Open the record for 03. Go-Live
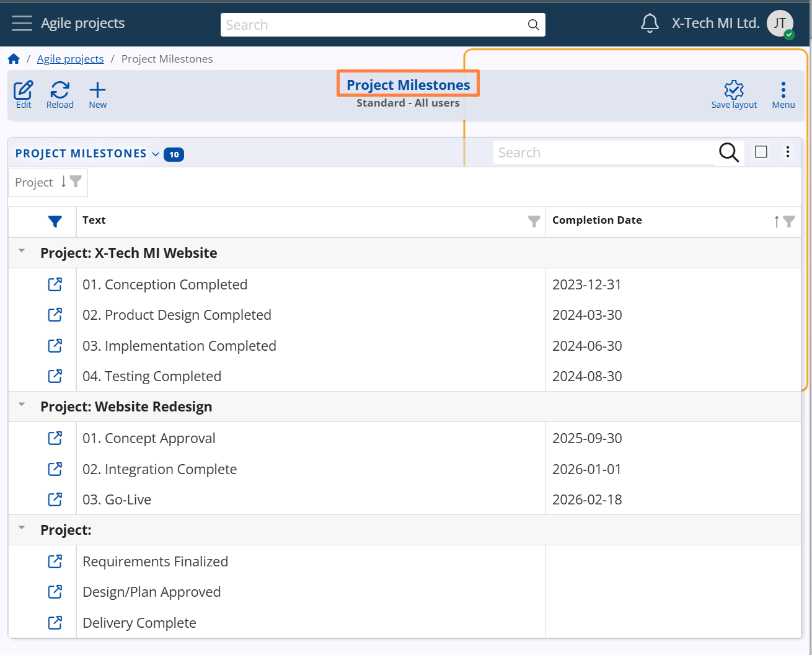Screen dimensions: 812x655 [55, 499]
